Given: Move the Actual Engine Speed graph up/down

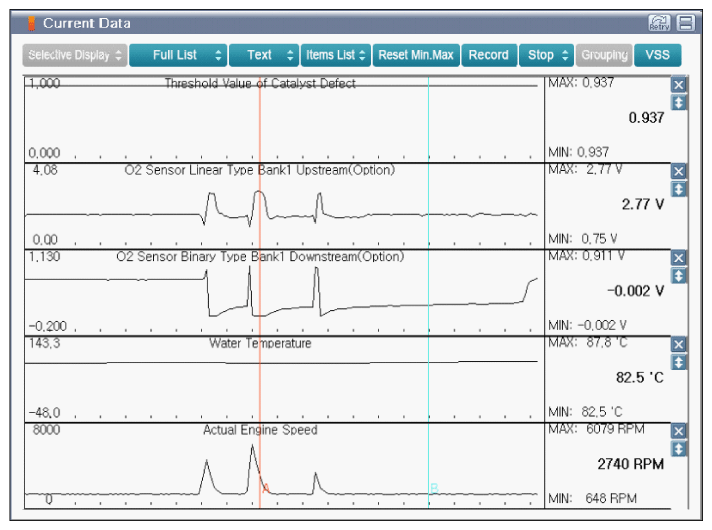Looking at the screenshot, I should (x=678, y=449).
